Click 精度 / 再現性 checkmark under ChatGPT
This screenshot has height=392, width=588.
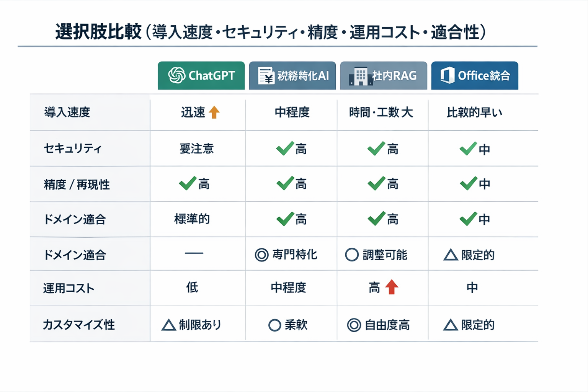188,183
